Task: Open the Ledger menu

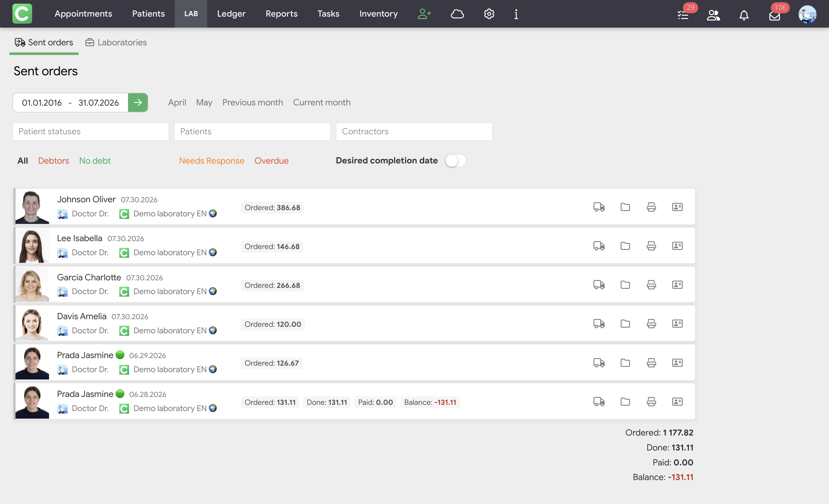Action: (231, 14)
